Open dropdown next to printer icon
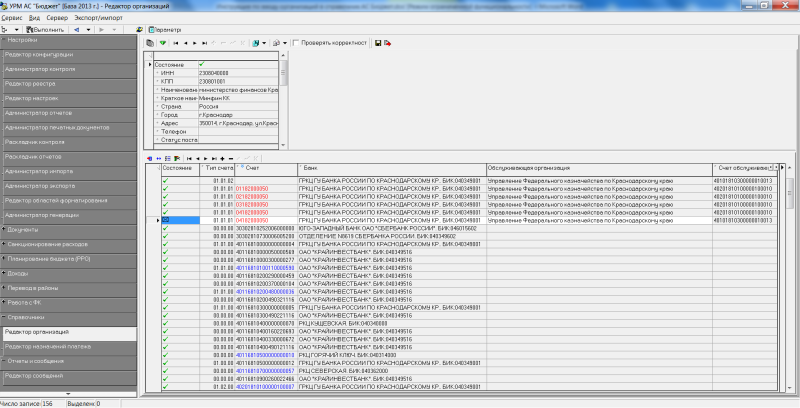The width and height of the screenshot is (800, 408). pyautogui.click(x=285, y=43)
